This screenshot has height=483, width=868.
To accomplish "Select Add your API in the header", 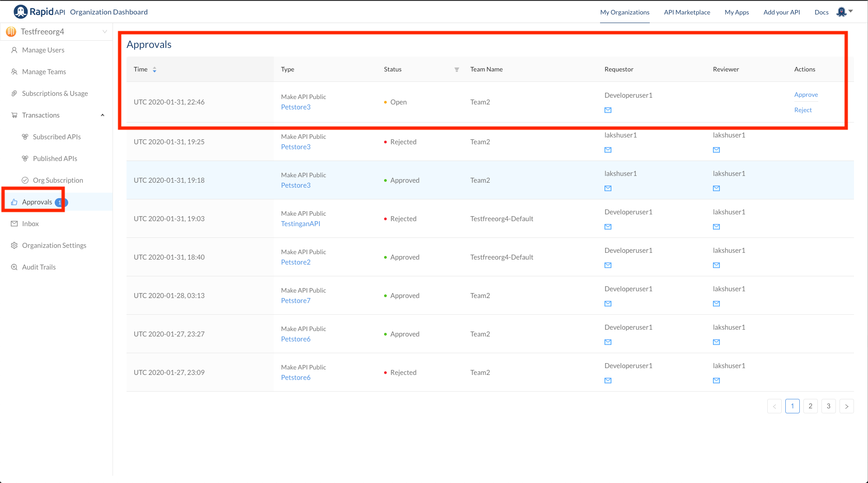I will tap(782, 12).
